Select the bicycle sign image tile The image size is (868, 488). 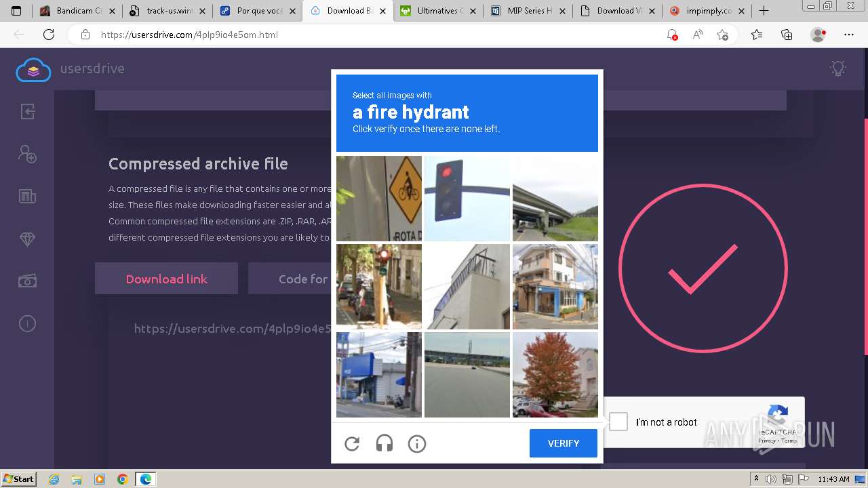coord(379,199)
